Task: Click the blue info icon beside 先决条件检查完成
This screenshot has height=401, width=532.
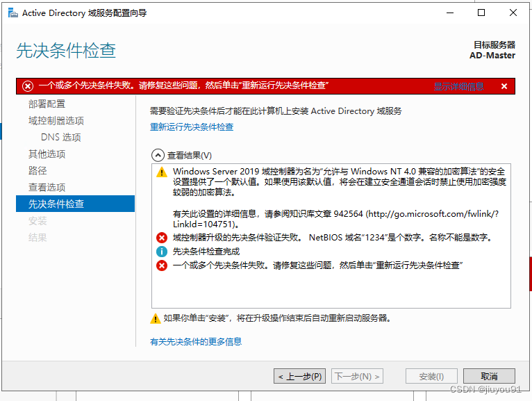Action: tap(162, 252)
